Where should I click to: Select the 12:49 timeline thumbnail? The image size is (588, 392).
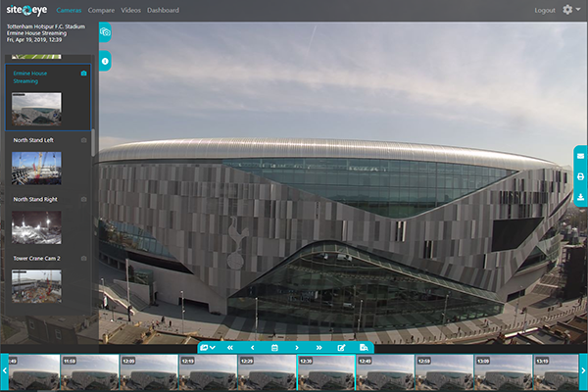point(384,373)
